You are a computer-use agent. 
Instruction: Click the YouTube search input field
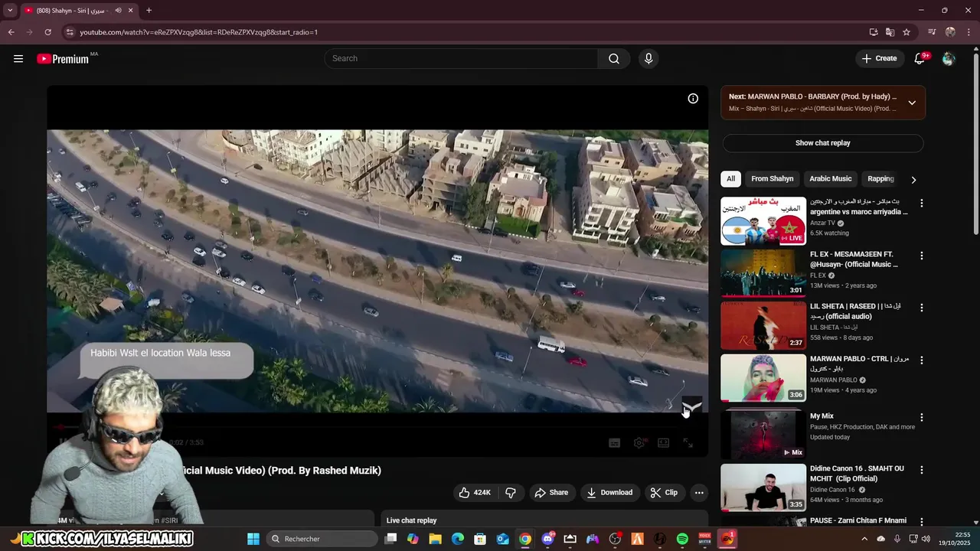462,58
